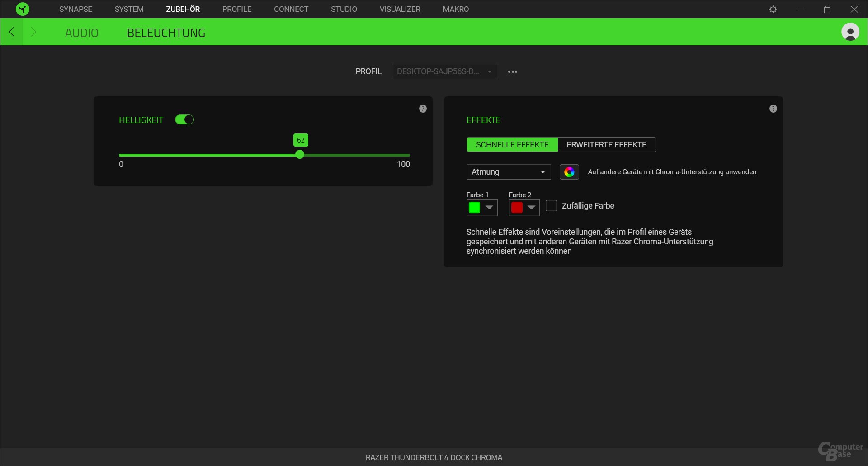Click 'Razer Thunderbolt 4 Dock Chroma' footer
This screenshot has height=466, width=868.
[x=434, y=457]
